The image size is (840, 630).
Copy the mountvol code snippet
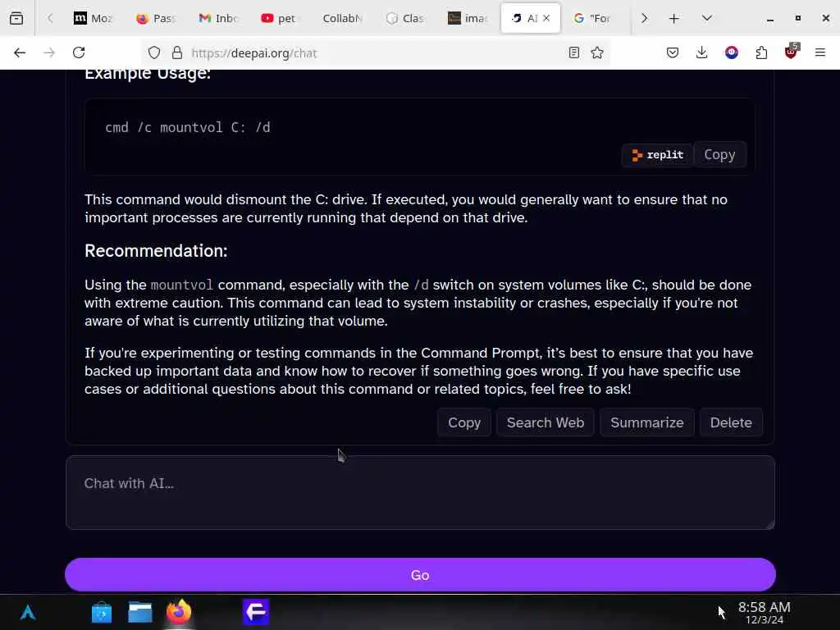[x=719, y=155]
